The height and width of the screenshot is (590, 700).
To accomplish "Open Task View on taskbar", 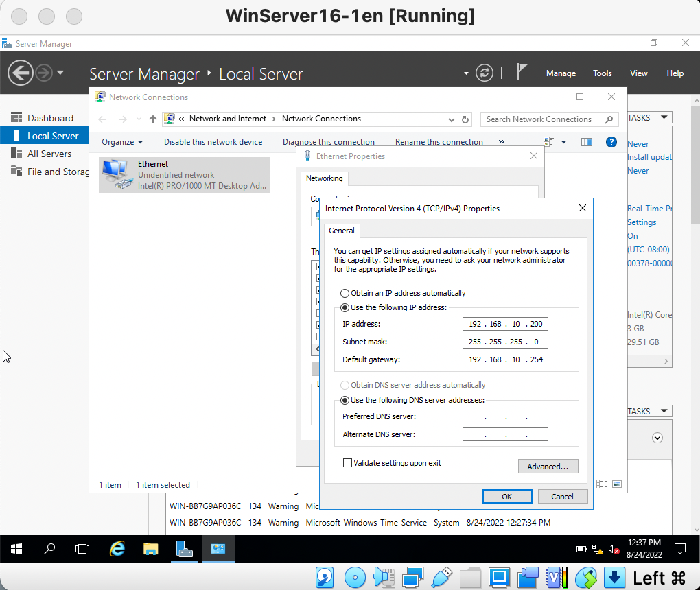I will click(x=82, y=549).
